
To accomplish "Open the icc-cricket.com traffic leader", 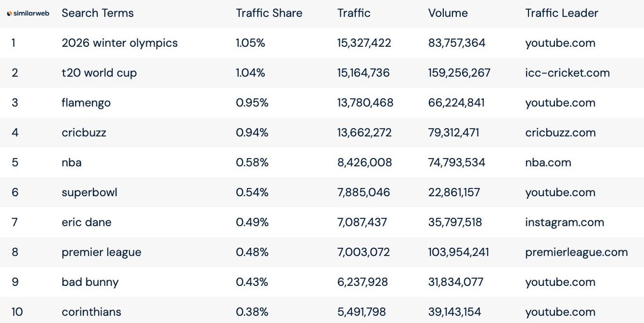I will [x=568, y=73].
